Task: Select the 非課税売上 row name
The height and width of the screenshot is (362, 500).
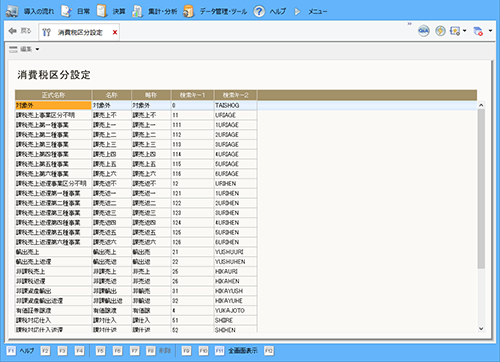Action: [53, 271]
